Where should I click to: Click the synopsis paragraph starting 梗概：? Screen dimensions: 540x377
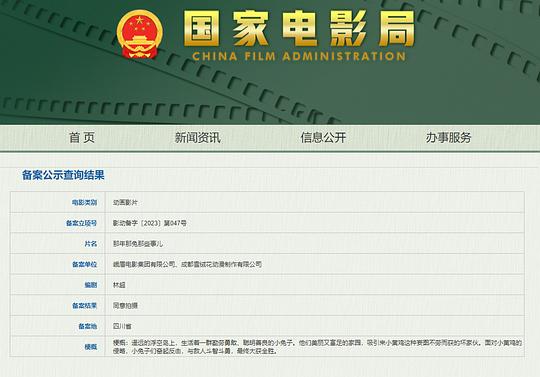[317, 347]
